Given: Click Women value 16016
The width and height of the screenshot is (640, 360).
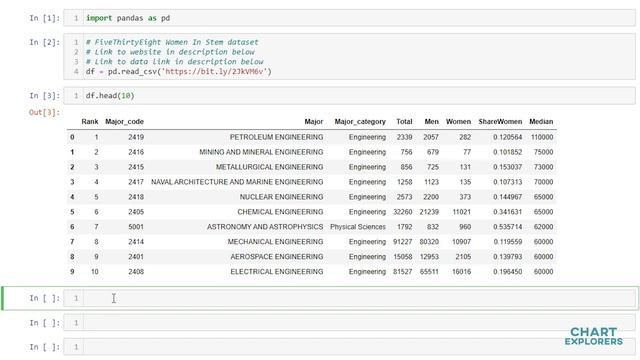Looking at the screenshot, I should click(462, 272).
